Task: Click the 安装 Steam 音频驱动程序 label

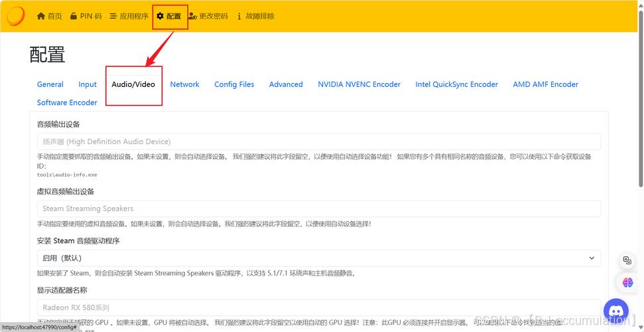Action: click(78, 241)
